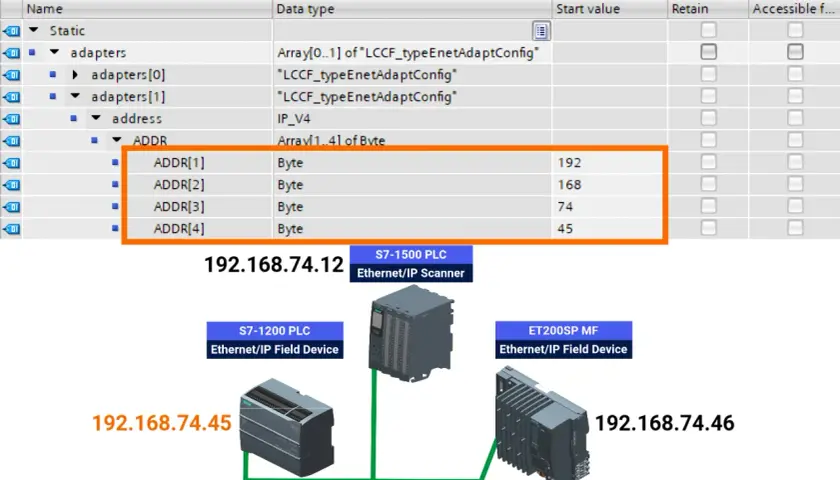
Task: Collapse the ADDR byte array
Action: coord(117,140)
